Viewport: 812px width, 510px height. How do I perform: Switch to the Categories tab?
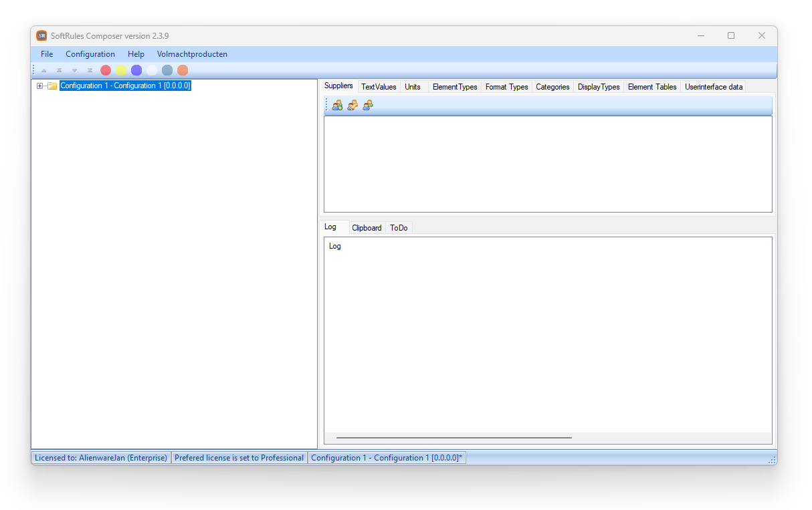coord(552,87)
